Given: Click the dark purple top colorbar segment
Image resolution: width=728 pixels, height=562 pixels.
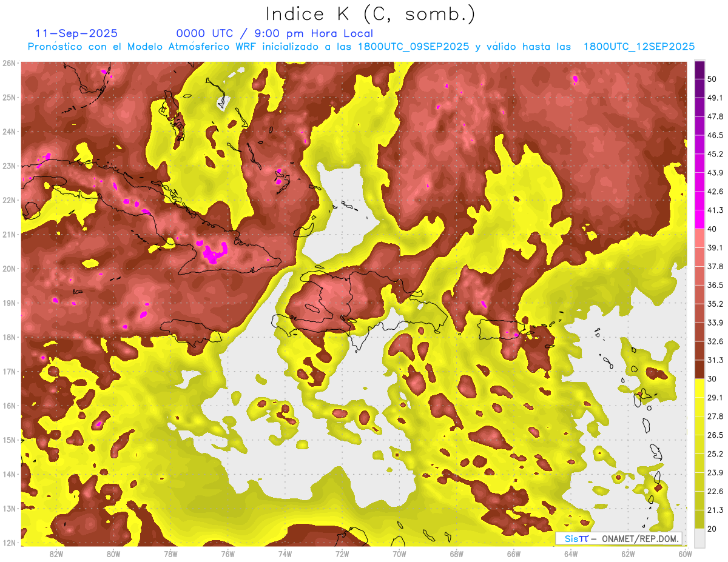Looking at the screenshot, I should coord(699,70).
